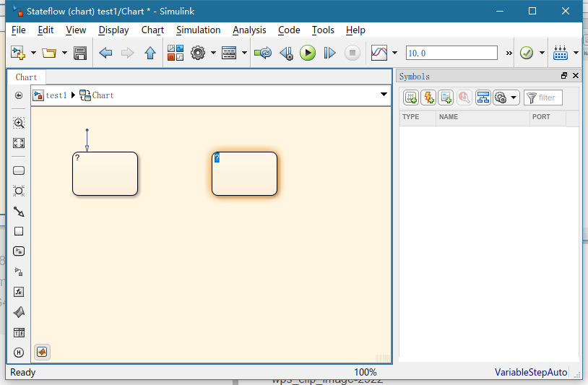
Task: Close the Symbols pane with X
Action: coord(576,76)
